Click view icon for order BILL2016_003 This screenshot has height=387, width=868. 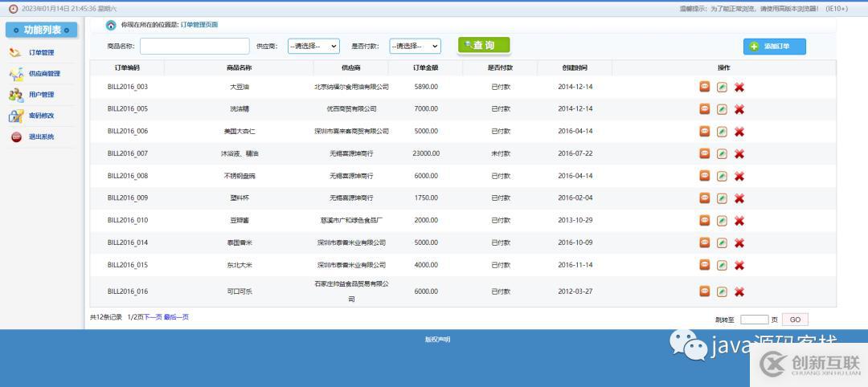[x=705, y=87]
